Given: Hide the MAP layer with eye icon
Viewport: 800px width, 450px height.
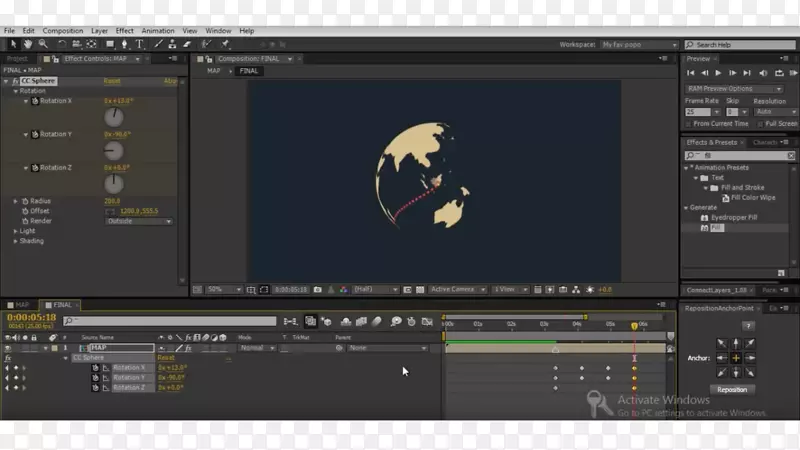Looking at the screenshot, I should pyautogui.click(x=8, y=348).
